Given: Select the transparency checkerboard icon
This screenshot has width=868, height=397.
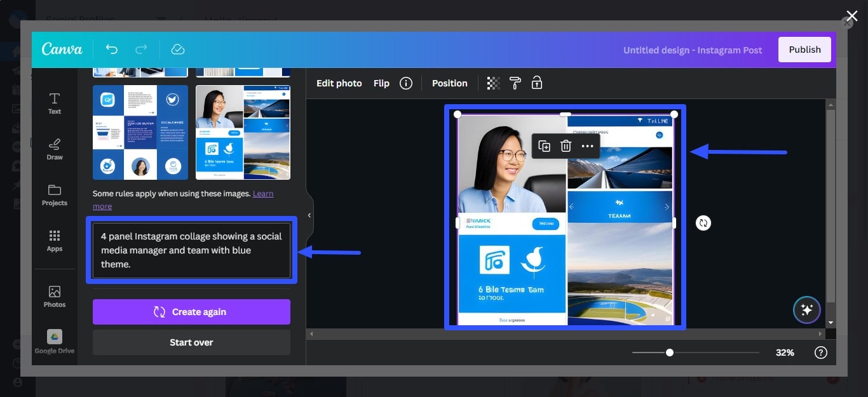Looking at the screenshot, I should pos(493,83).
